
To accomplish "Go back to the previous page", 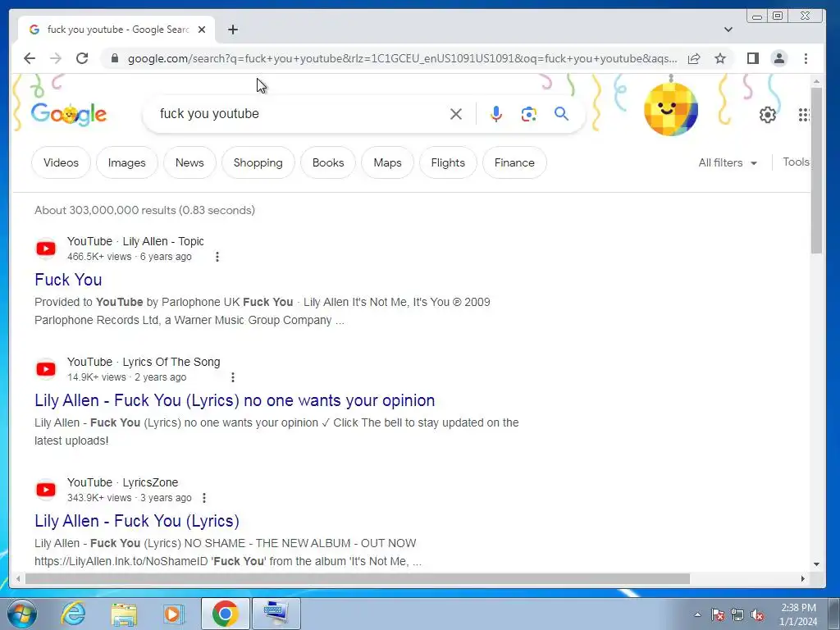I will pyautogui.click(x=30, y=58).
